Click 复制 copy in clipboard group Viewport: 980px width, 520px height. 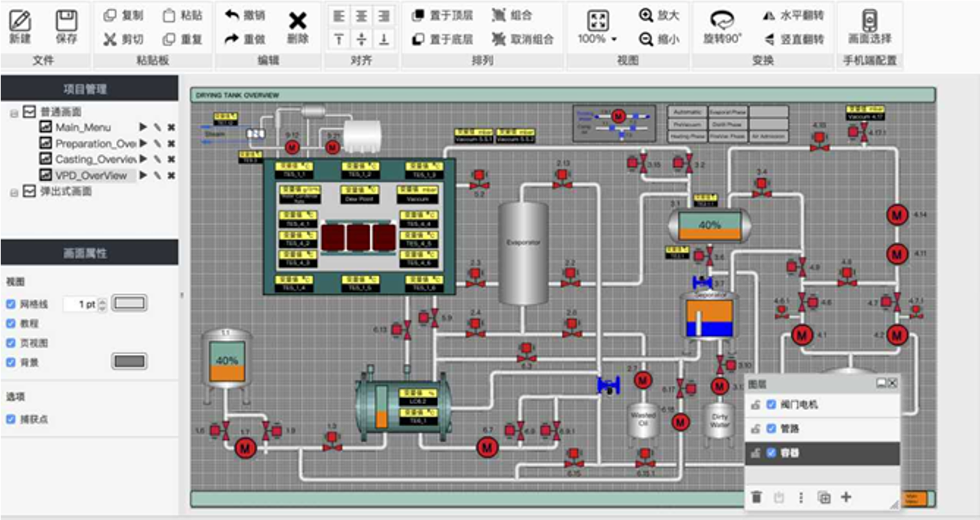pyautogui.click(x=123, y=15)
